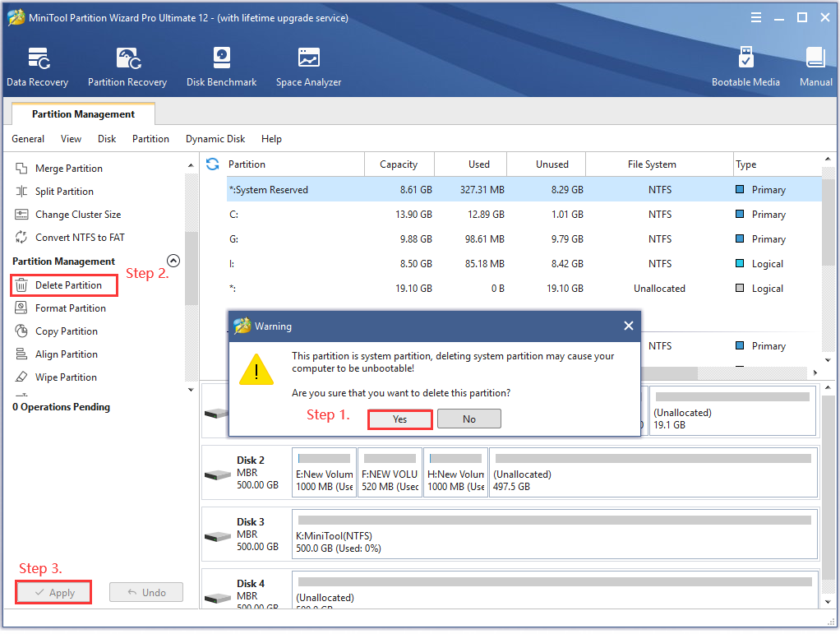Image resolution: width=840 pixels, height=634 pixels.
Task: Open the hamburger menu in title bar
Action: (x=756, y=18)
